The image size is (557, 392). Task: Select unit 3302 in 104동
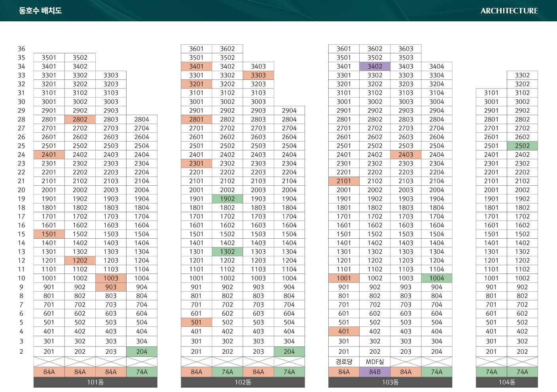[522, 75]
